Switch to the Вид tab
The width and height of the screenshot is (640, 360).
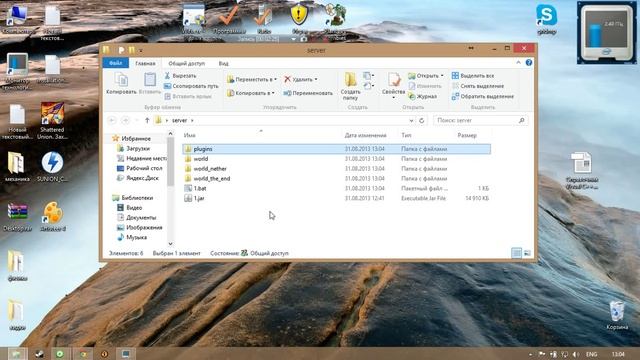point(223,63)
